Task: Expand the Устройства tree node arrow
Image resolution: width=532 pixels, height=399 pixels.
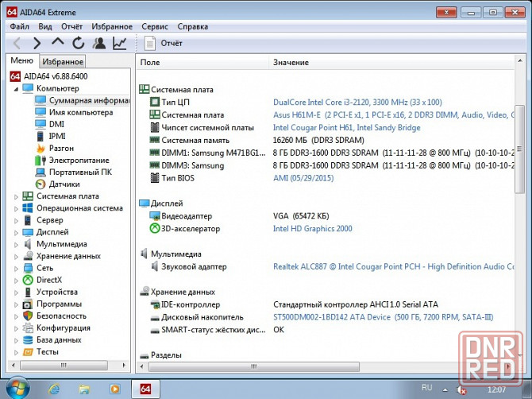Action: tap(16, 292)
